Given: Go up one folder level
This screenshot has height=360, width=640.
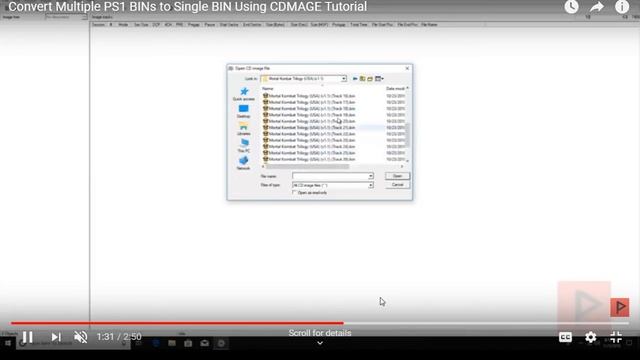Looking at the screenshot, I should (x=362, y=79).
